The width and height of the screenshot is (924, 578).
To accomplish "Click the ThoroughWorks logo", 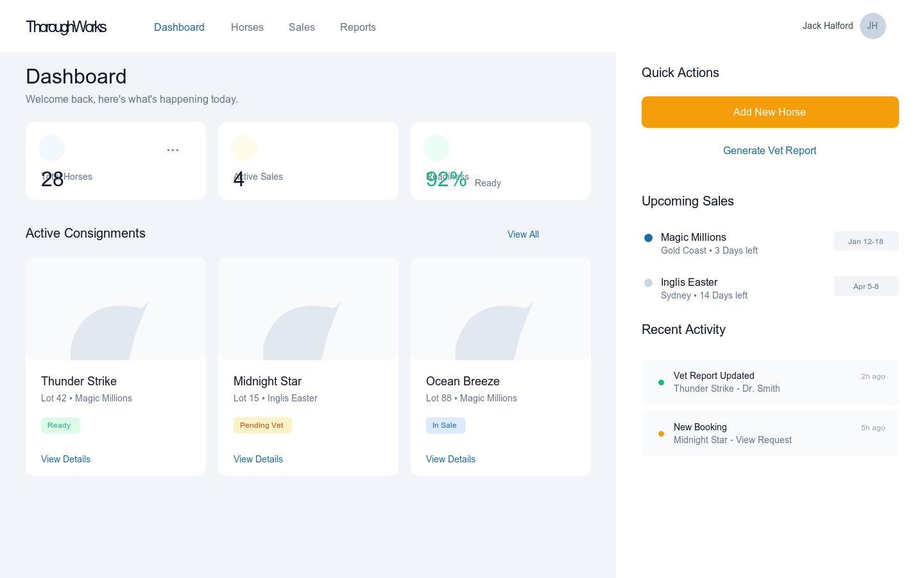I will coord(66,27).
